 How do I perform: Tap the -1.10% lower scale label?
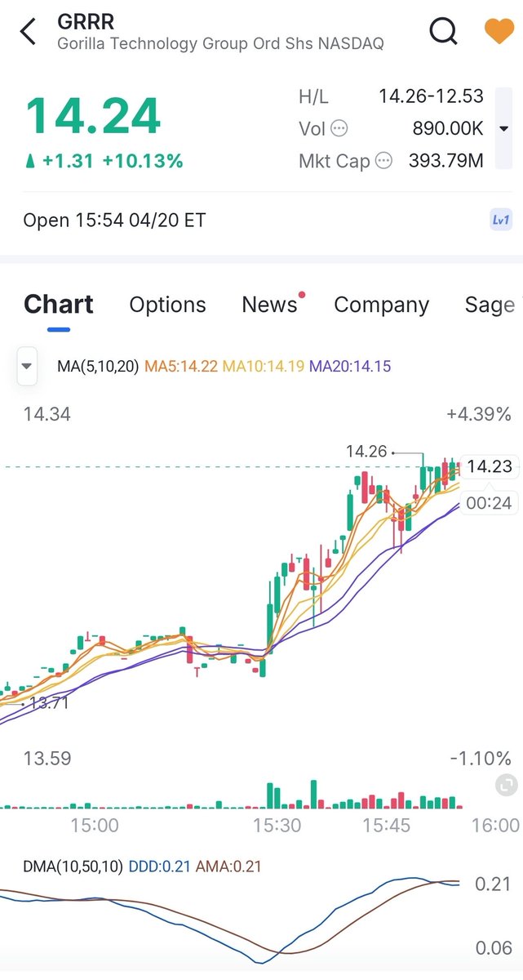[x=481, y=759]
